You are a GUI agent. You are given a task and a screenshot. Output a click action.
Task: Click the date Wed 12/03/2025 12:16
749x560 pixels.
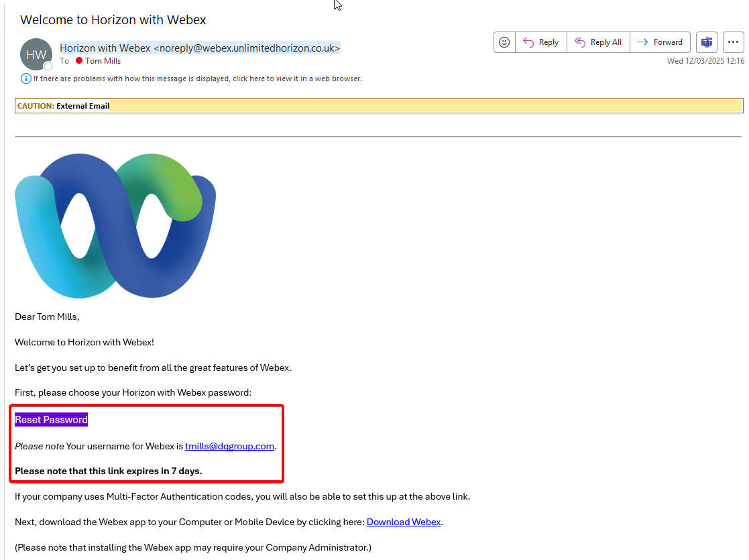click(x=705, y=60)
